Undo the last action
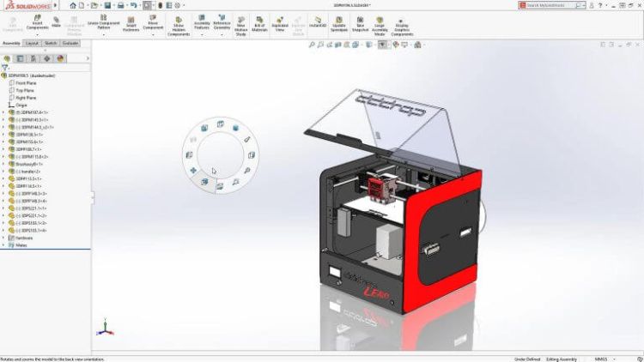The image size is (644, 362). [x=133, y=5]
